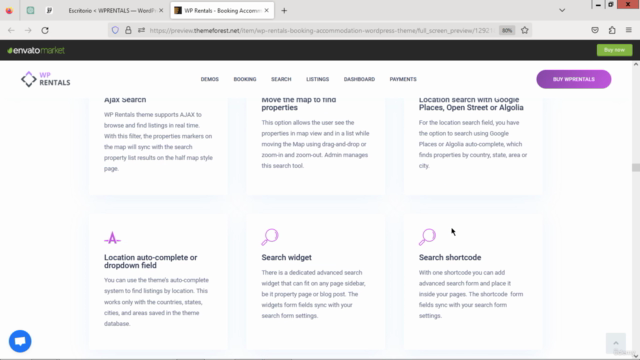Open the BOOKING menu

coord(245,79)
